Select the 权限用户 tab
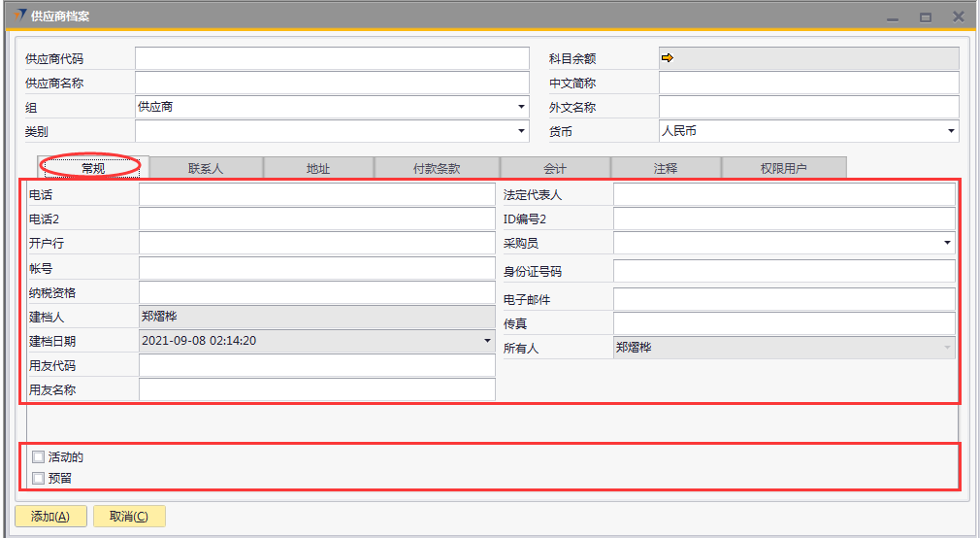This screenshot has height=538, width=980. 784,168
